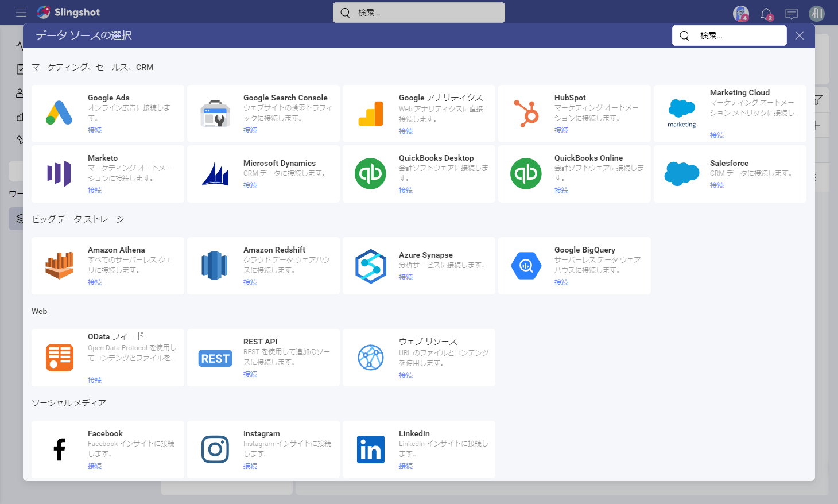Select the Instagram title text
The image size is (838, 504).
262,433
